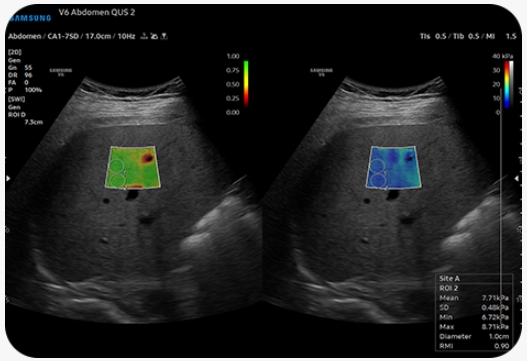This screenshot has height=361, width=527.
Task: Click the ROI 2 row in results panel
Action: [474, 288]
